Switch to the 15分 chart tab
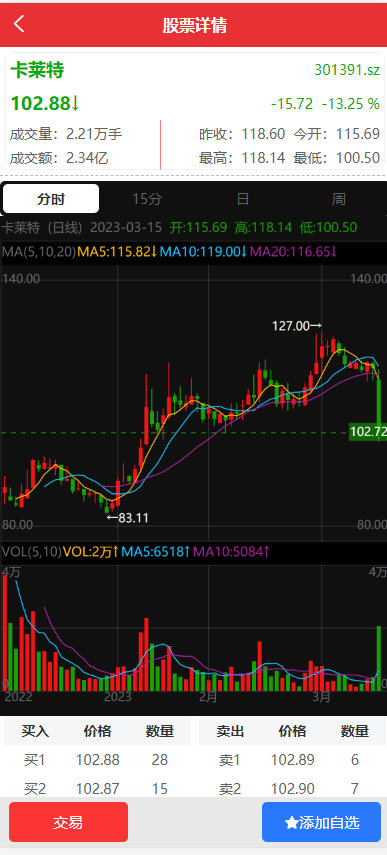The height and width of the screenshot is (855, 387). pyautogui.click(x=147, y=199)
